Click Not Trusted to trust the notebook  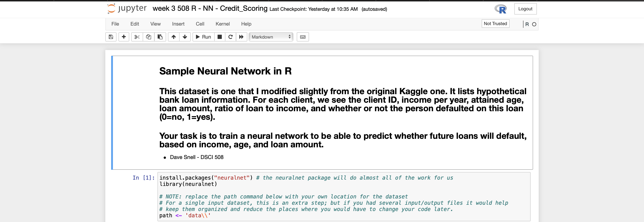click(495, 23)
